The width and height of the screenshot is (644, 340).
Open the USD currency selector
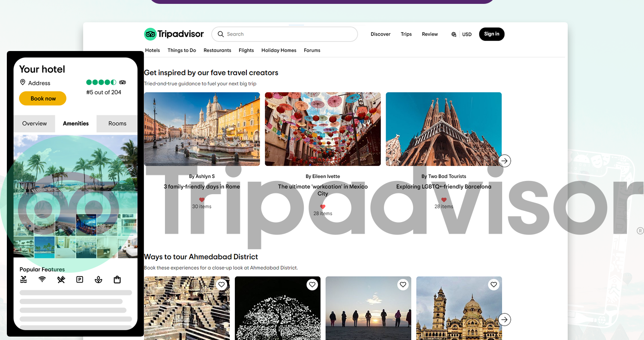[x=467, y=34]
